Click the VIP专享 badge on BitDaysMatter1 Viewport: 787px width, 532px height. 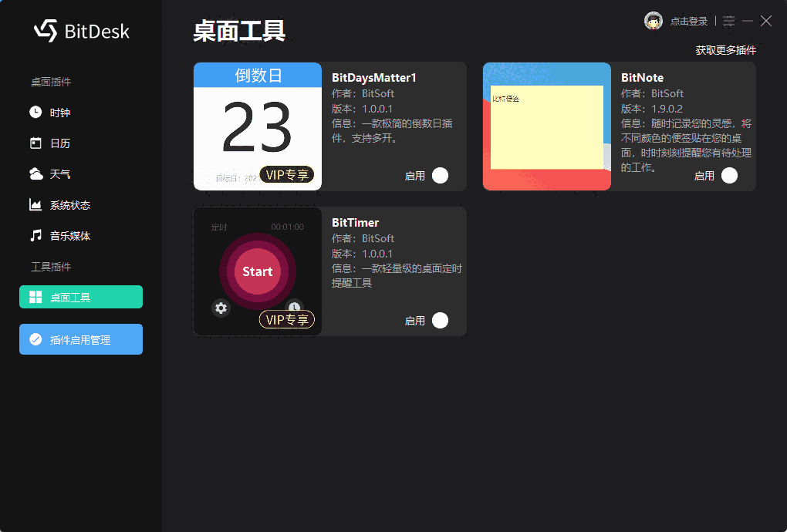click(x=288, y=175)
